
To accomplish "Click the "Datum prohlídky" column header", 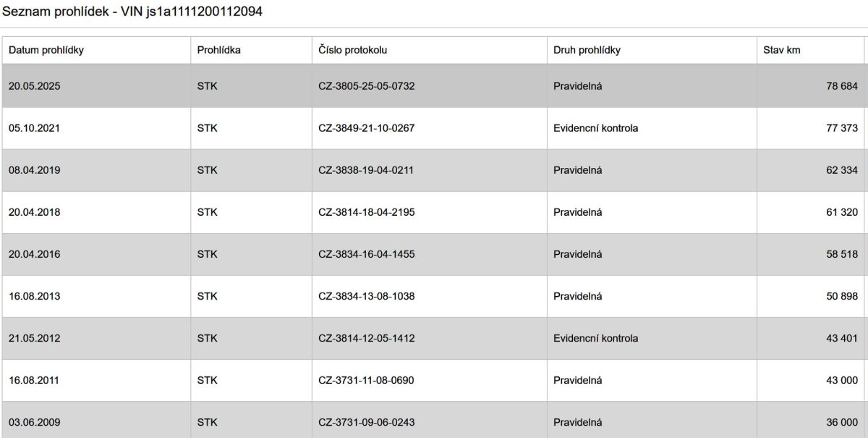I will point(46,50).
